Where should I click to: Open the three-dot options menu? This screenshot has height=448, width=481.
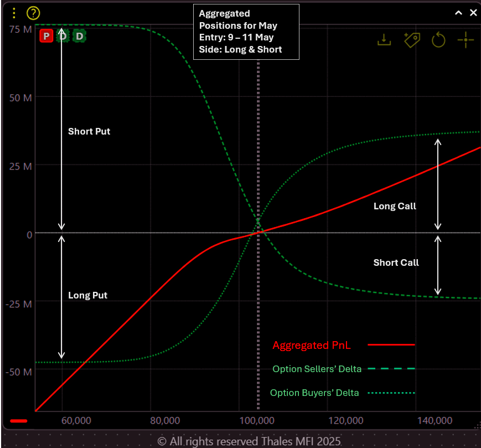[14, 13]
